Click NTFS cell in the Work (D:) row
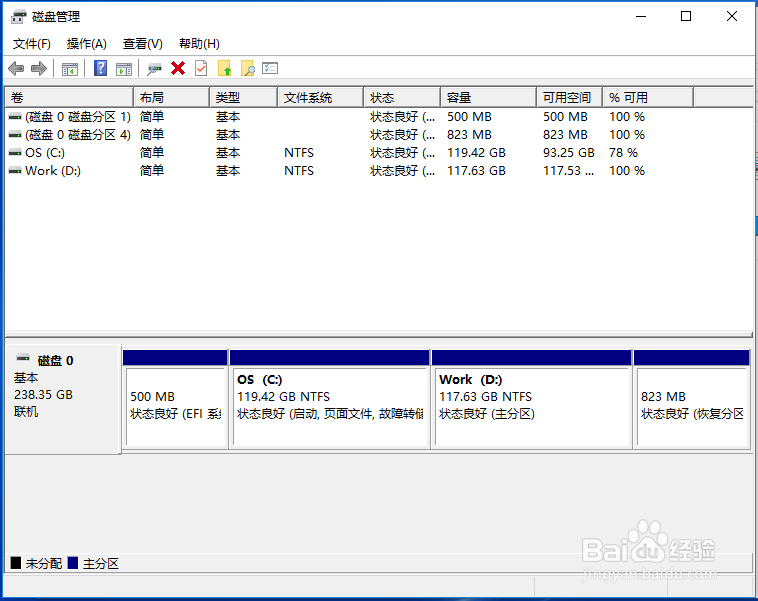This screenshot has height=601, width=758. click(x=299, y=171)
